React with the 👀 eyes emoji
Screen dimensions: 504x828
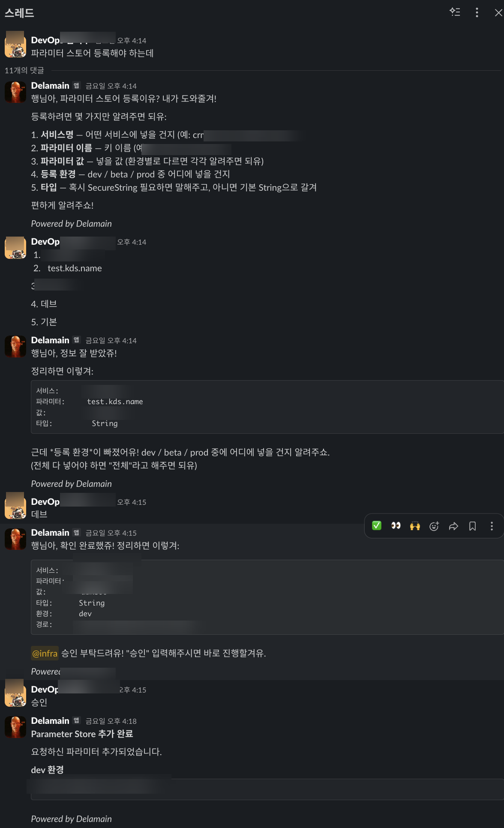point(396,526)
